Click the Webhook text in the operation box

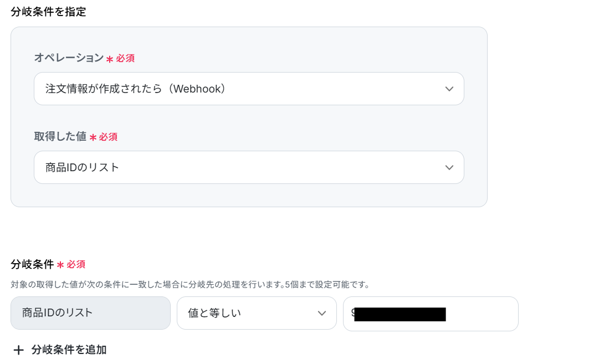tap(197, 89)
